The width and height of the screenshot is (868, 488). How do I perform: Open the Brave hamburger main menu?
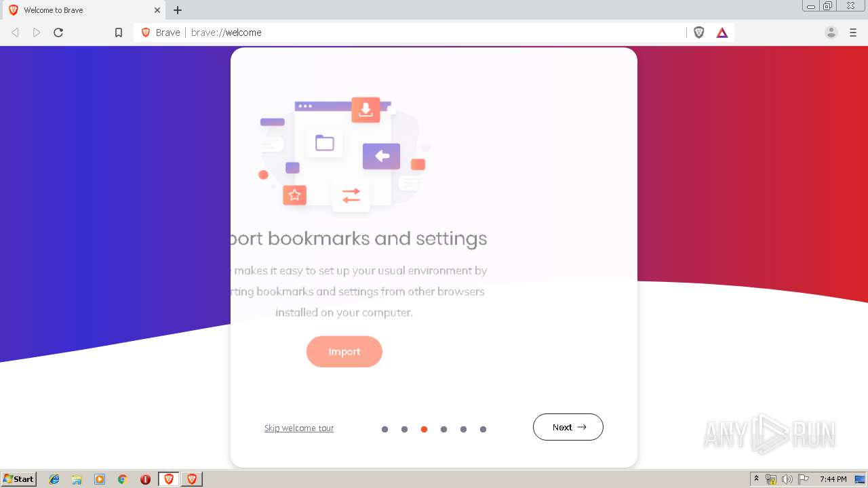[853, 33]
